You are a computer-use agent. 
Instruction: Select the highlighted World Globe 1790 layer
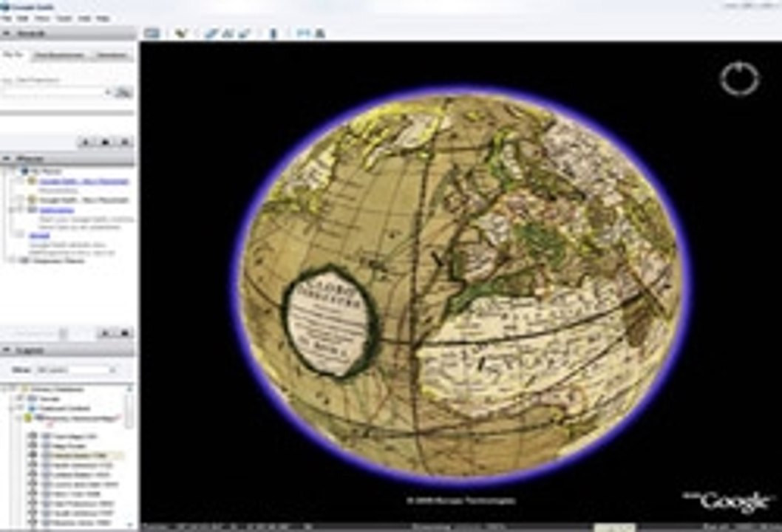80,455
